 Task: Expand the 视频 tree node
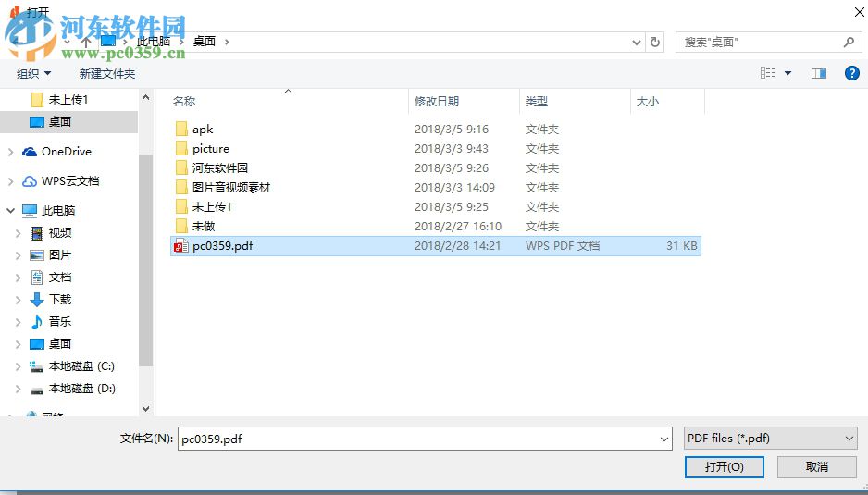18,233
